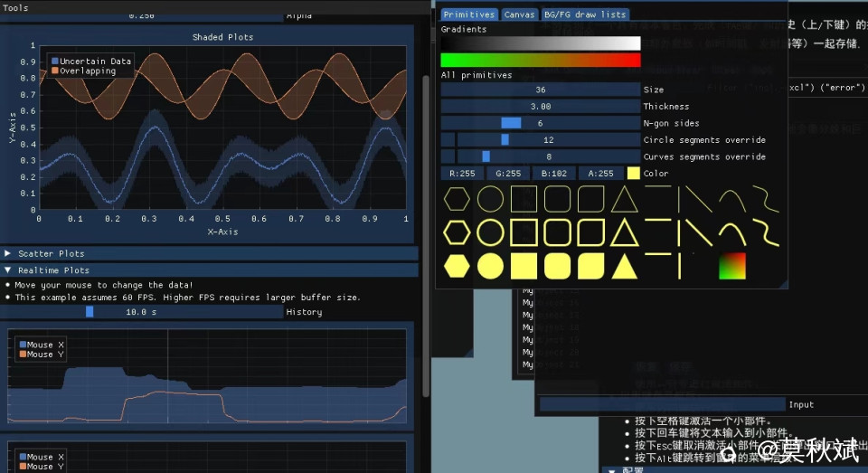Click the N-gon sides slider

(x=540, y=123)
